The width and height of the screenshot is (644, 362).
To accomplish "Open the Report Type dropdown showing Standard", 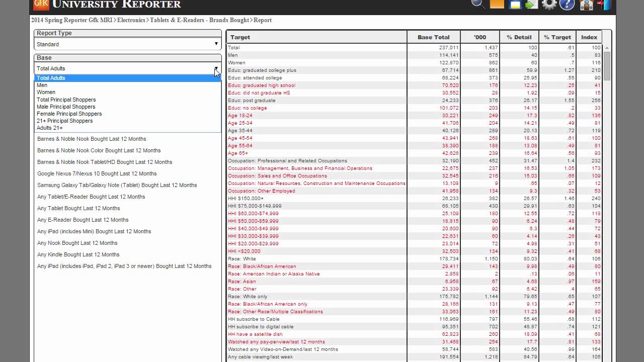I will tap(127, 44).
